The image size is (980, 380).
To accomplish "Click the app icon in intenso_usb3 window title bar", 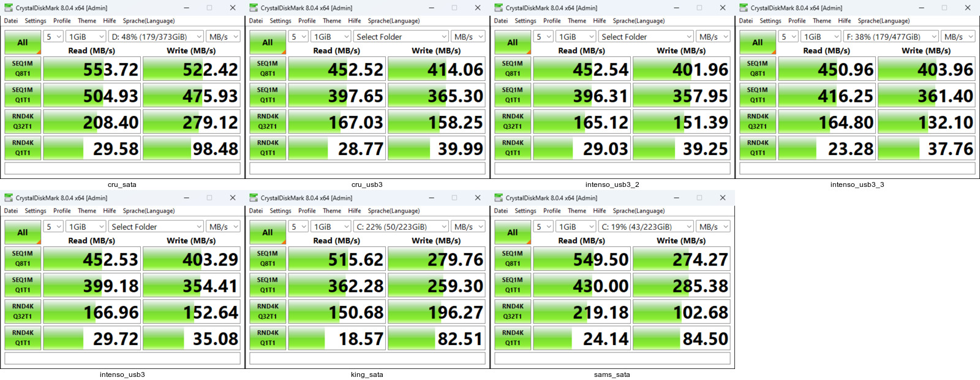I will pos(9,198).
